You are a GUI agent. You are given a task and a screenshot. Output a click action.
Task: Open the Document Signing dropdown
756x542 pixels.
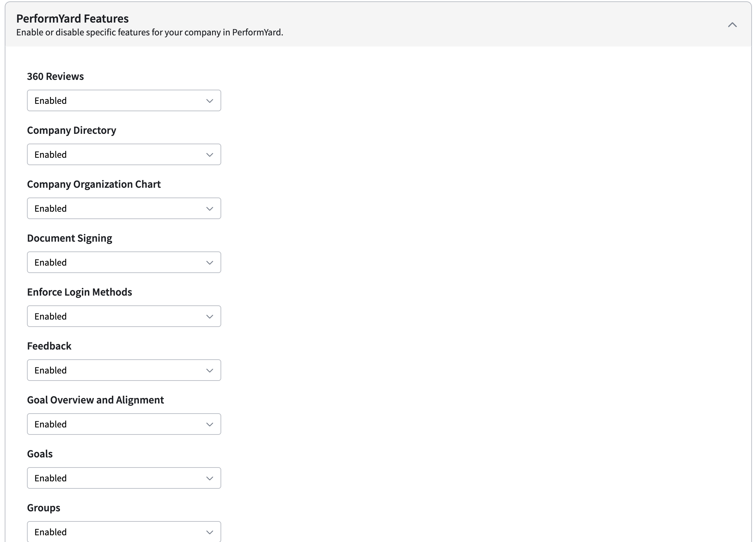click(x=124, y=262)
